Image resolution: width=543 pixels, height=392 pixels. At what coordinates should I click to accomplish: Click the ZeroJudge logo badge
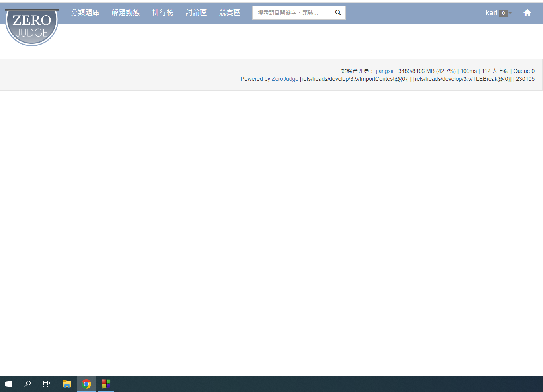(x=31, y=27)
